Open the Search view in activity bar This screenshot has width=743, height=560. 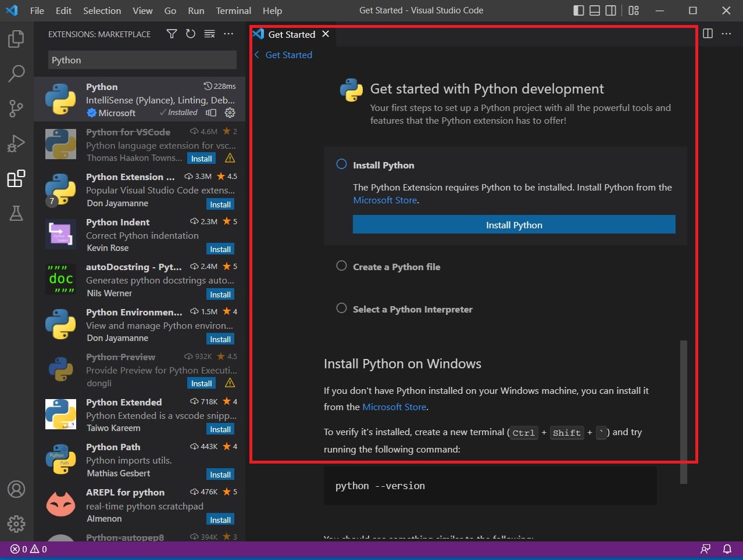coord(16,73)
